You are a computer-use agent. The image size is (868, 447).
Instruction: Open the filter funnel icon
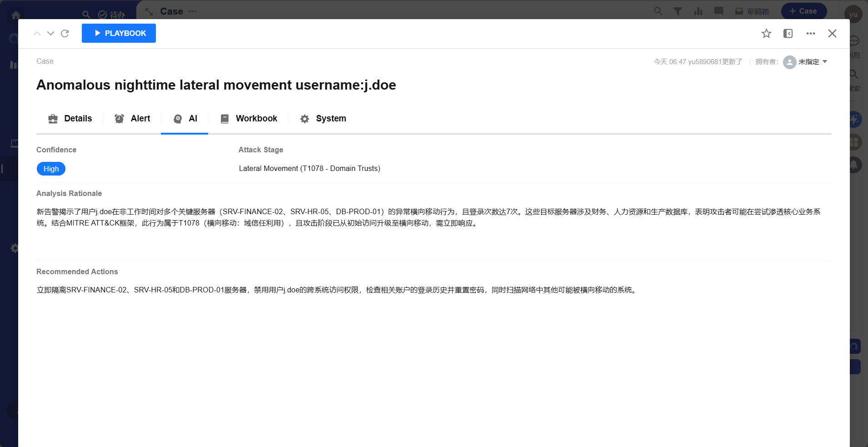pos(678,11)
